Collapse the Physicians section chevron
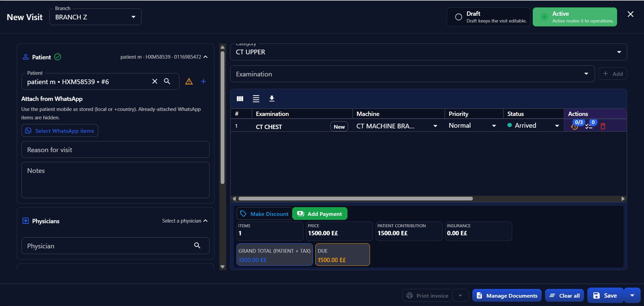644x306 pixels. pos(206,221)
